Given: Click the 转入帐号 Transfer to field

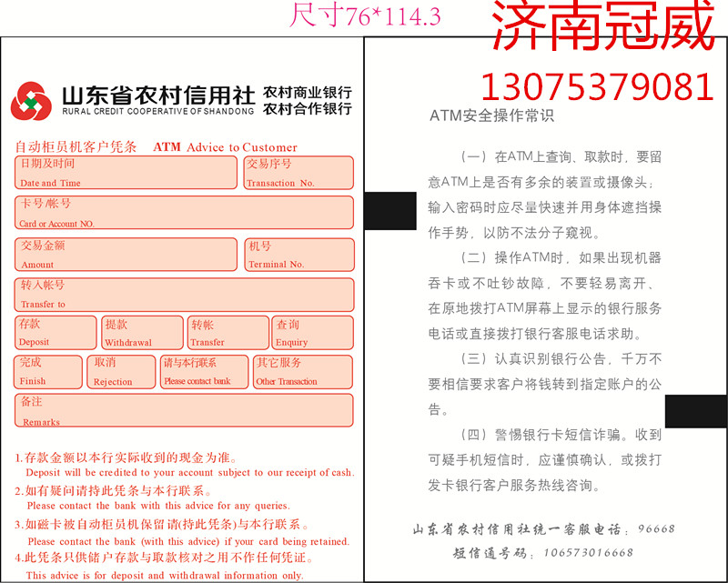Looking at the screenshot, I should click(184, 295).
